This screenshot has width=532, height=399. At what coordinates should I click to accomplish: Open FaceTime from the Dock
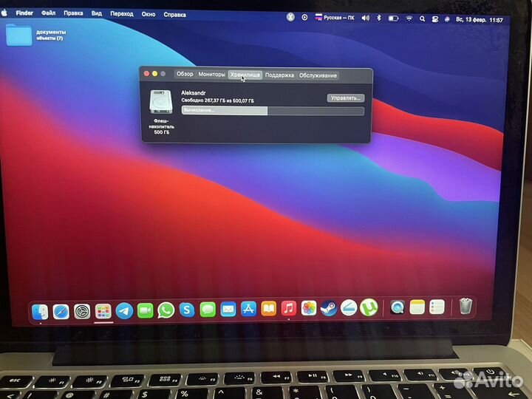pos(146,310)
